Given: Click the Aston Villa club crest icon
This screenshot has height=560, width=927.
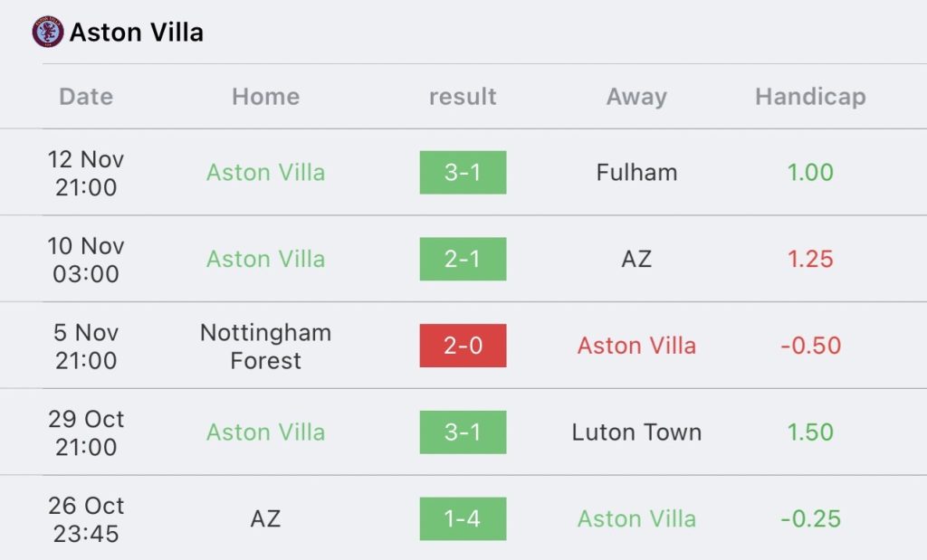Looking at the screenshot, I should coord(48,32).
